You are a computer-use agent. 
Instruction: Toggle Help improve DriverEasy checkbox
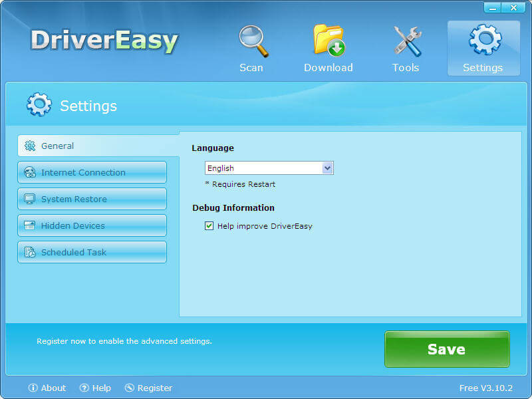(209, 225)
